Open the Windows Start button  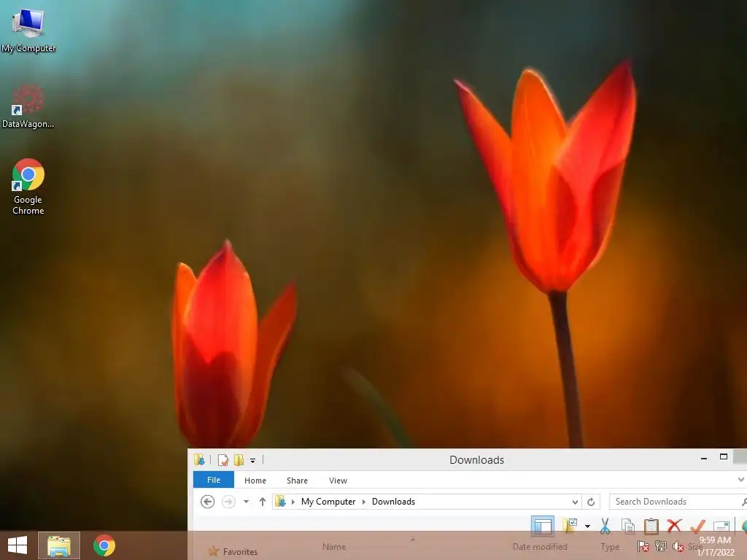(18, 545)
